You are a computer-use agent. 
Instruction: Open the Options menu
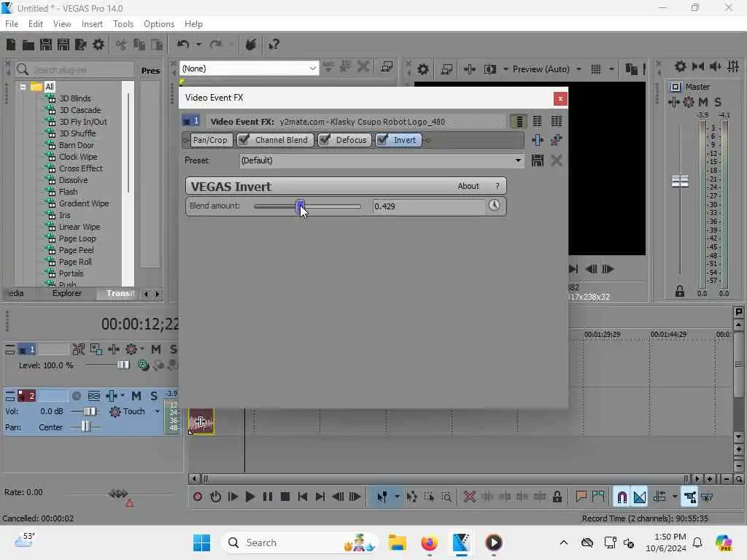tap(159, 24)
